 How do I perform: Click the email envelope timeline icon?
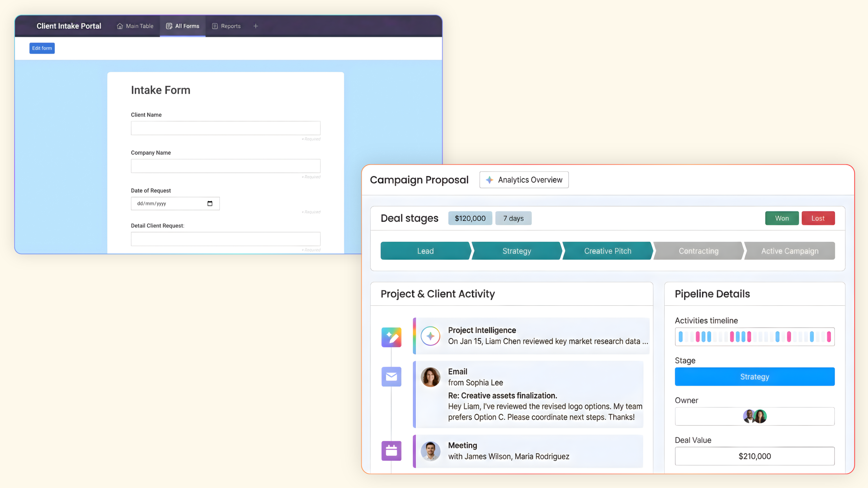tap(391, 377)
